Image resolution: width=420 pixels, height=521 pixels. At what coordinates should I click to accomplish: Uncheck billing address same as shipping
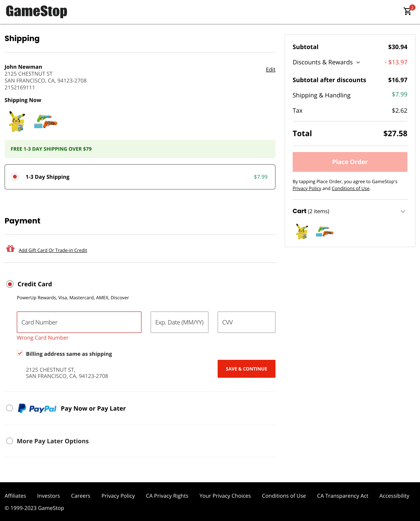tap(20, 353)
